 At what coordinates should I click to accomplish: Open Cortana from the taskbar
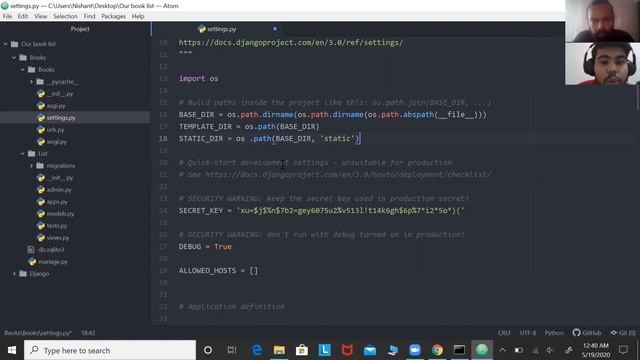click(208, 350)
